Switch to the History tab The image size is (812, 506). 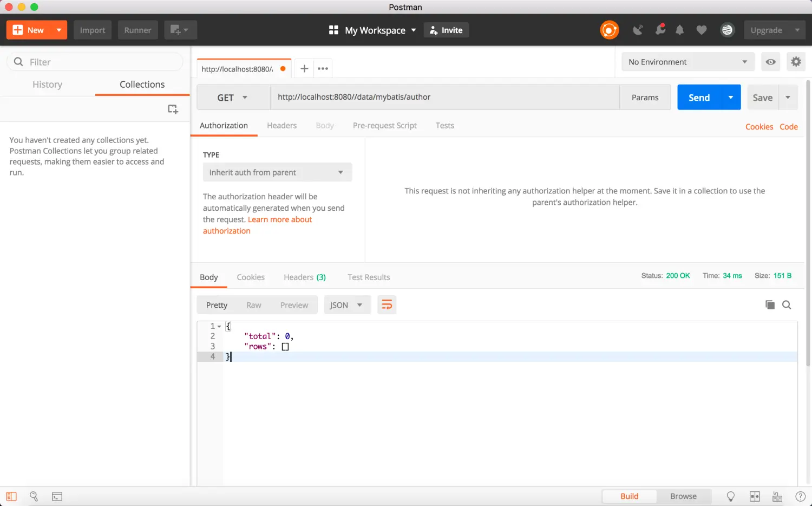coord(47,85)
